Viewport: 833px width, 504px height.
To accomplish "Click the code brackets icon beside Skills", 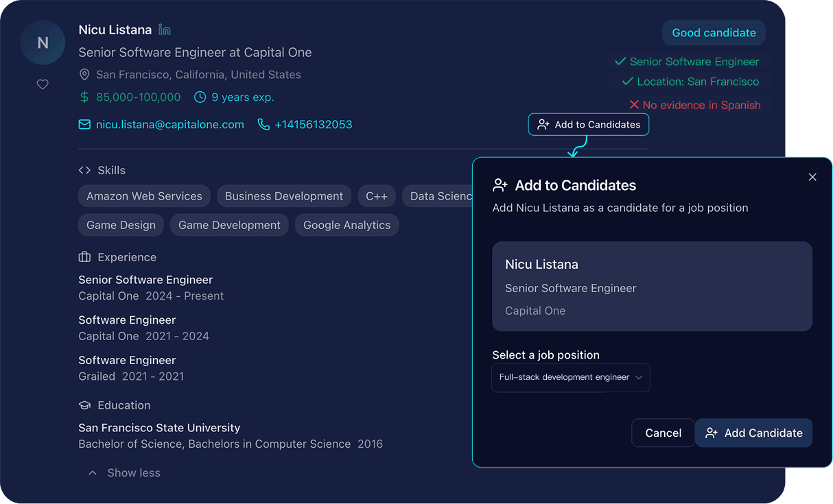I will [85, 170].
